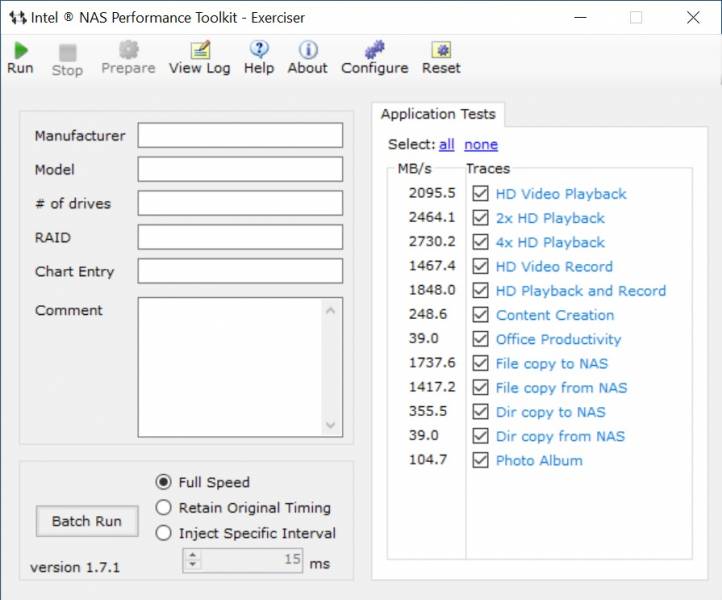Click the 'all' select link

pos(447,145)
